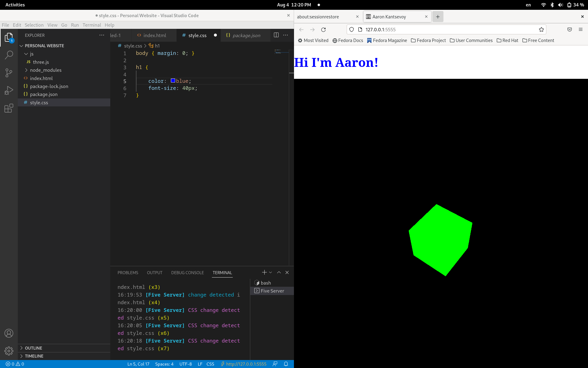This screenshot has width=588, height=368.
Task: Toggle maximized terminal panel size
Action: click(x=279, y=272)
